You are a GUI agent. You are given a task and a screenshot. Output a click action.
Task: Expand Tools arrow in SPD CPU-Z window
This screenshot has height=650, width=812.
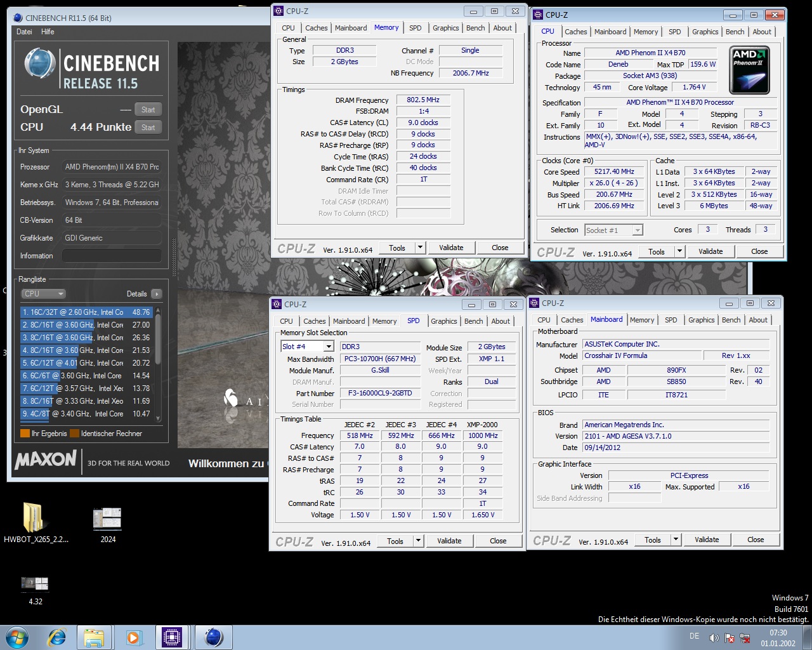pyautogui.click(x=418, y=541)
